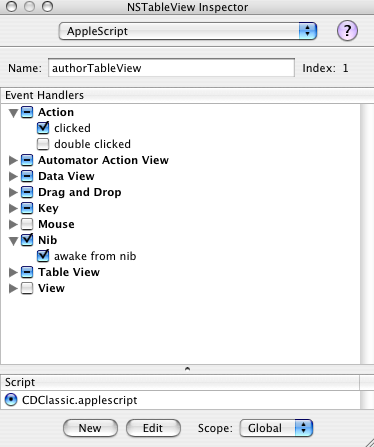Image resolution: width=374 pixels, height=447 pixels.
Task: Toggle the Key group checkbox
Action: (27, 208)
